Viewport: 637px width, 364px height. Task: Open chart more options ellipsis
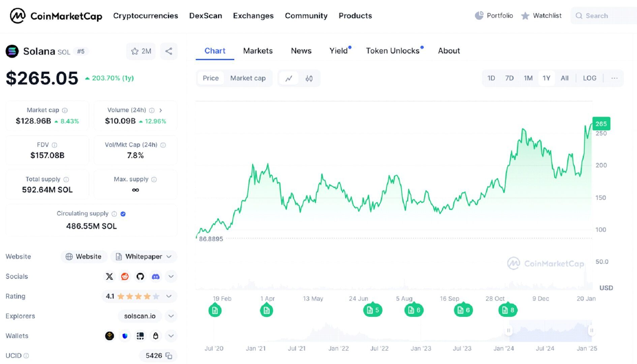click(614, 78)
